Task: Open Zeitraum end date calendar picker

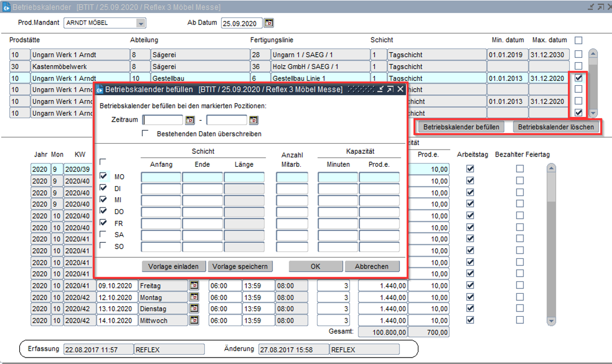Action: coord(254,120)
